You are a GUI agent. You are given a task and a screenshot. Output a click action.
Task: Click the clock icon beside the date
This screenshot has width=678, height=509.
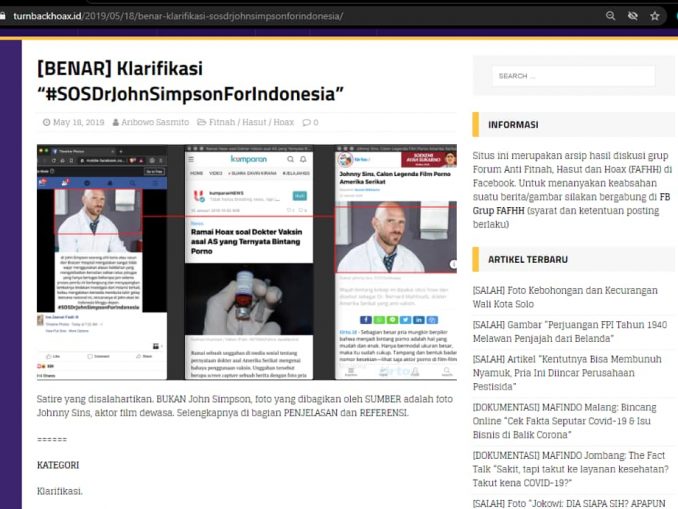46,122
